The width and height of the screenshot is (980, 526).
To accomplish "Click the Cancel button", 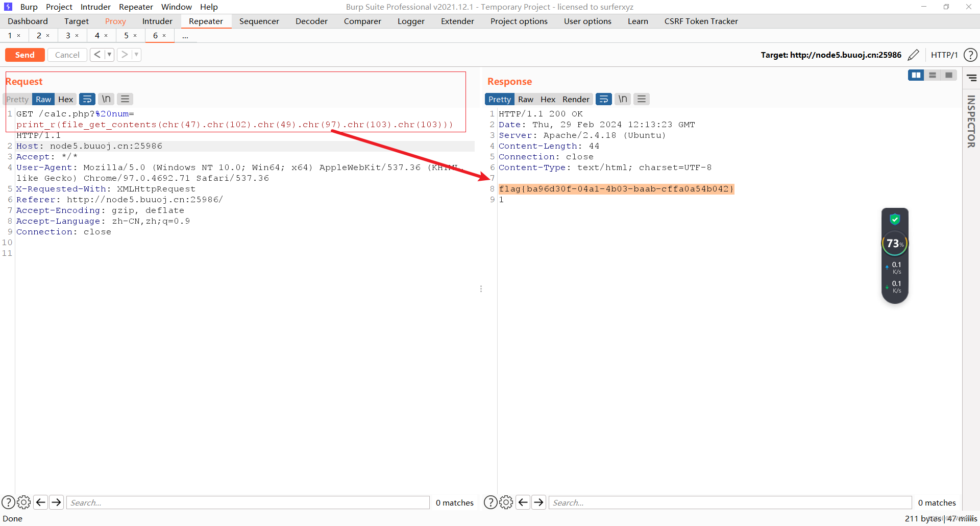I will [x=67, y=55].
